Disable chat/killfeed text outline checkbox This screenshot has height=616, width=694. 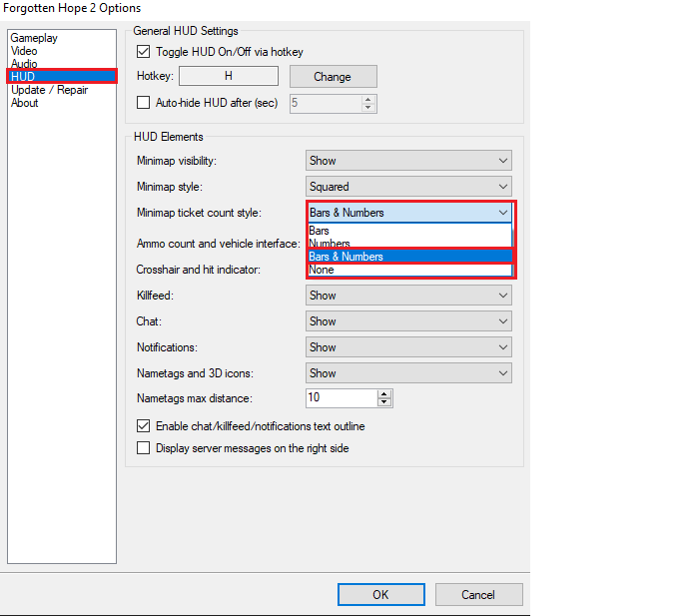tap(143, 426)
